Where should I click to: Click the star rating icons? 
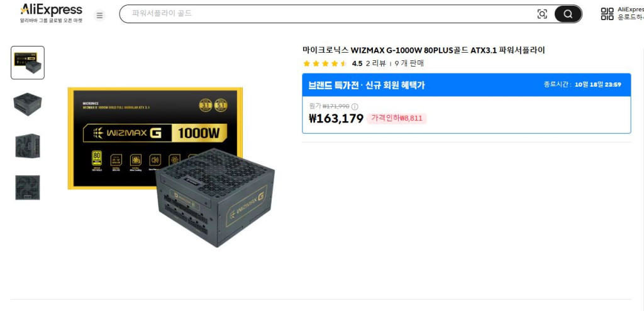(x=325, y=63)
